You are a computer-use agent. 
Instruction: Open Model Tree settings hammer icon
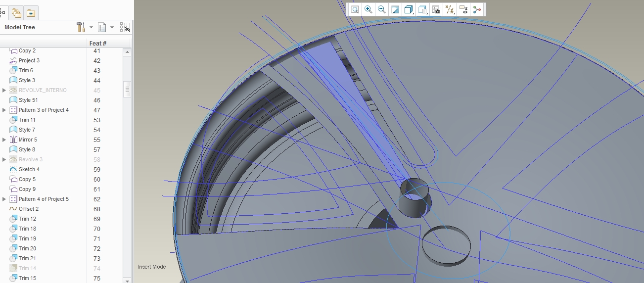click(81, 27)
